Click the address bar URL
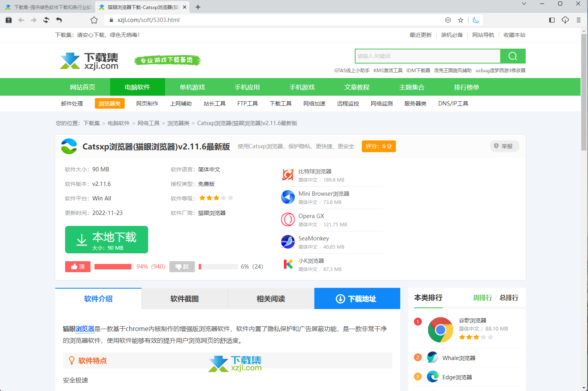Image resolution: width=588 pixels, height=391 pixels. (x=149, y=20)
